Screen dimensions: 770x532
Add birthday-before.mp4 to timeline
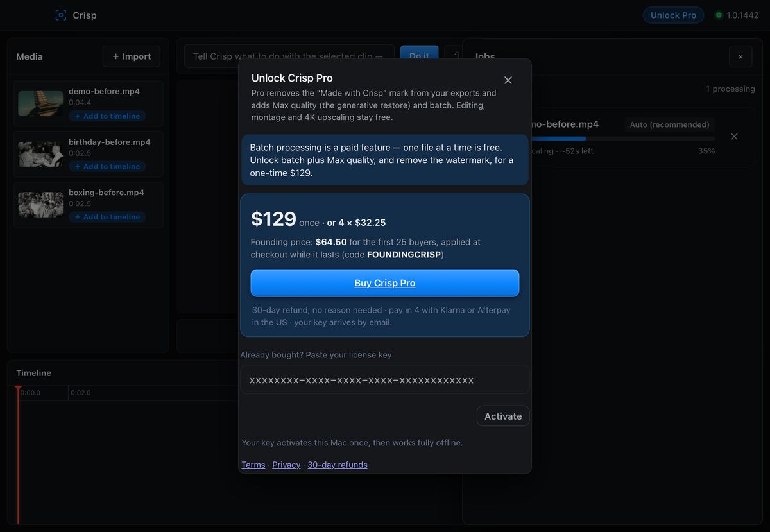107,166
